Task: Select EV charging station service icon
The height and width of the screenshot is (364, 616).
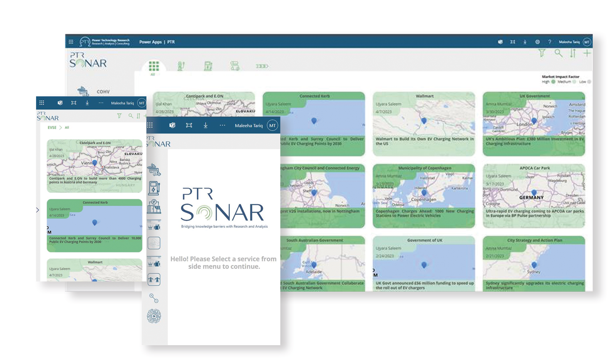Action: (154, 188)
